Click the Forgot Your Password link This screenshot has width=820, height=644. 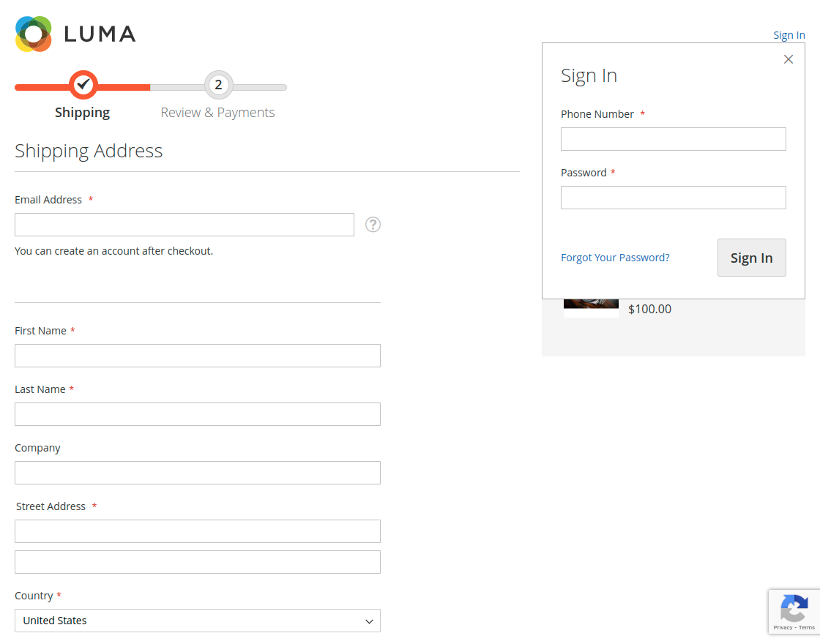(615, 258)
